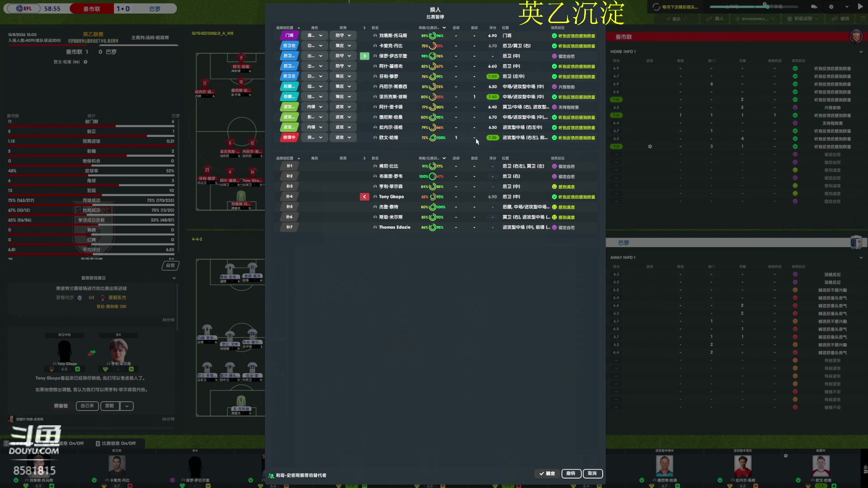Click the play resume match icon
Screen dimensions: 868x488
tap(860, 7)
